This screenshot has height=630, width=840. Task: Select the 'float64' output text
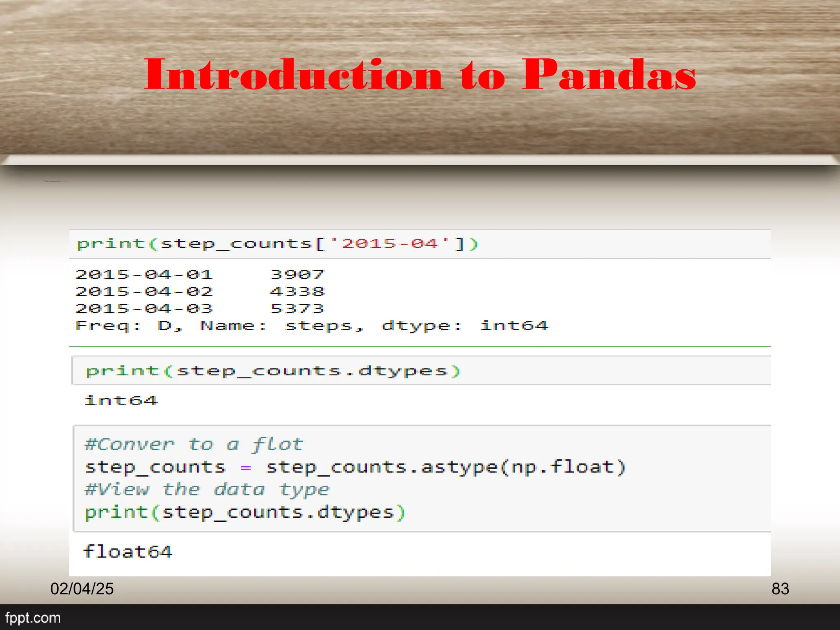pyautogui.click(x=128, y=552)
